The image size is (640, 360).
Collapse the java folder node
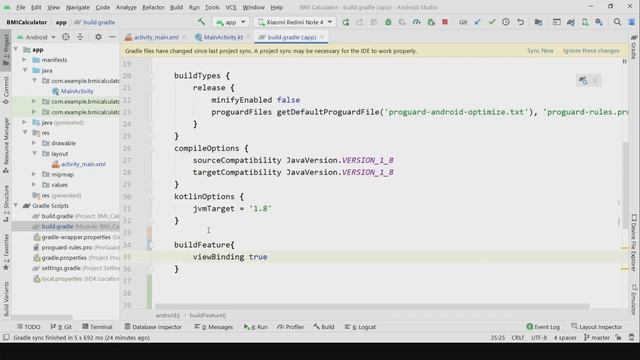click(24, 70)
